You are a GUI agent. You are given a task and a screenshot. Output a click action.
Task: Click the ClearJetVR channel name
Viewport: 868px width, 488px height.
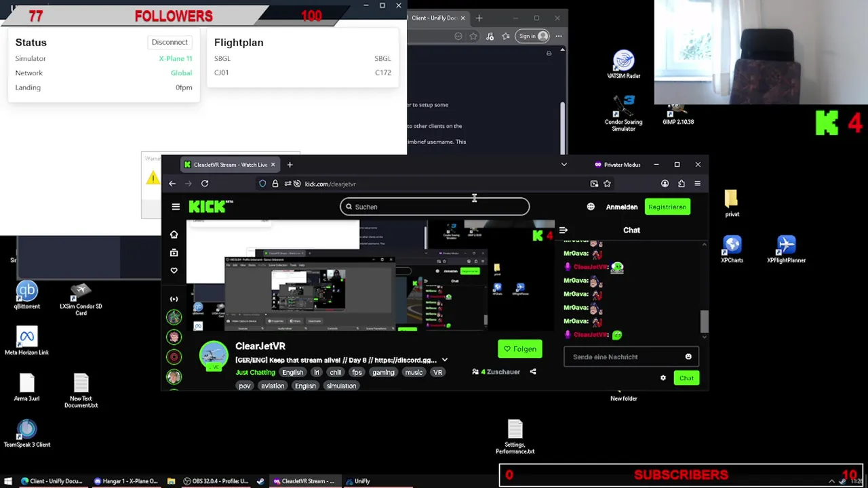[x=260, y=346]
